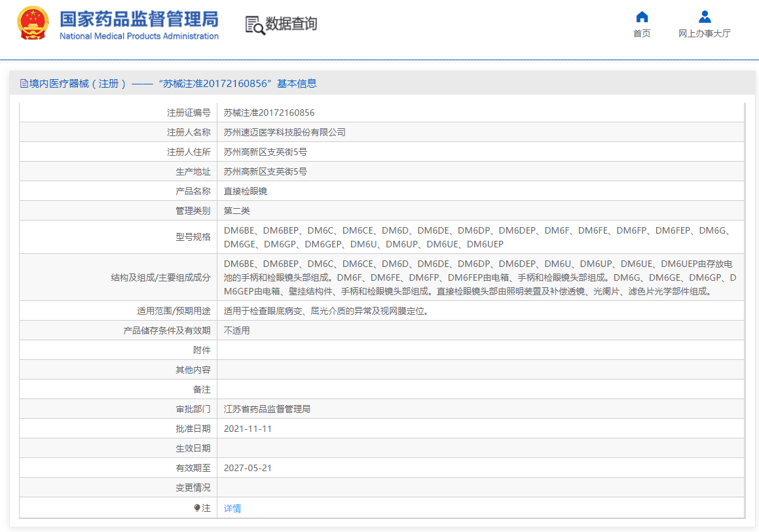Click registrant name 苏州速迈医学科技股份有限公司
The height and width of the screenshot is (532, 759).
(x=284, y=132)
